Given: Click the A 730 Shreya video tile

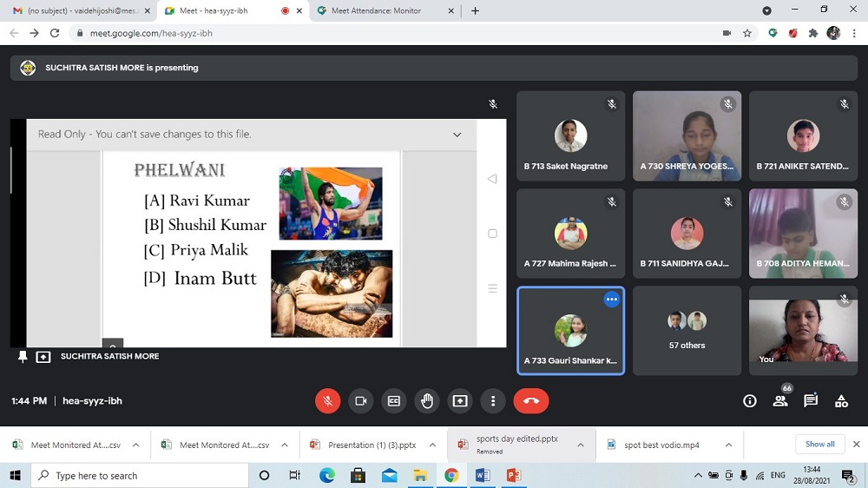Looking at the screenshot, I should tap(687, 136).
